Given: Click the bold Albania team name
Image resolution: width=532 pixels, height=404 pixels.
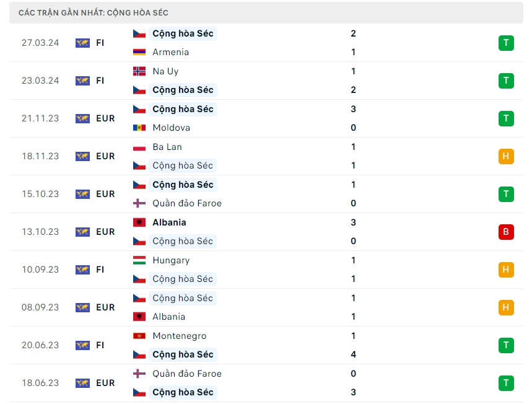Looking at the screenshot, I should [169, 222].
